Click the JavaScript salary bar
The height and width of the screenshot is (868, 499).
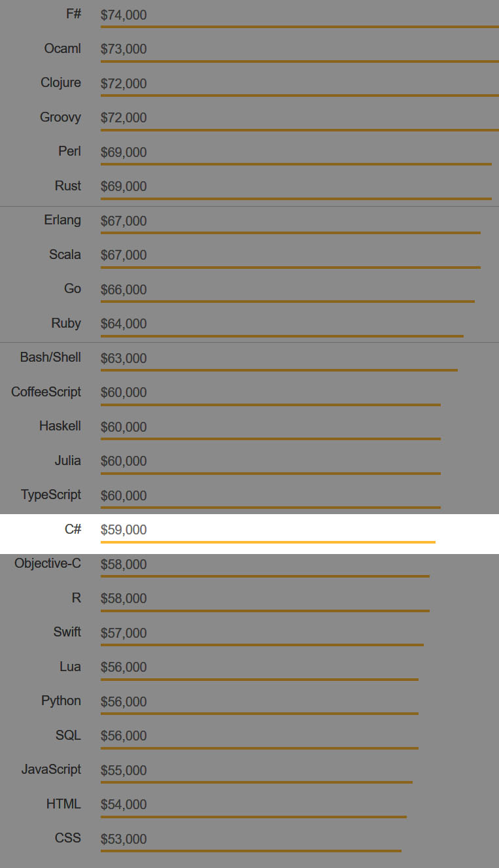pos(256,782)
